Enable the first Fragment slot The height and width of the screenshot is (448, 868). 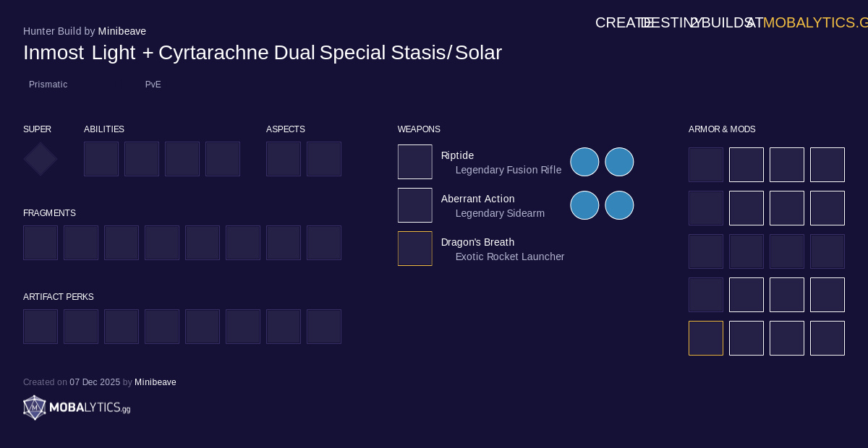tap(40, 243)
